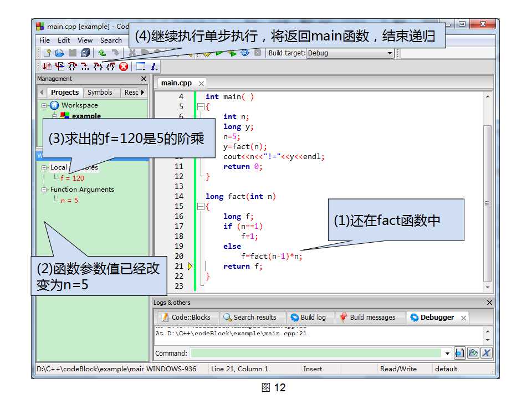Collapse the Local variables watch node

pos(44,167)
